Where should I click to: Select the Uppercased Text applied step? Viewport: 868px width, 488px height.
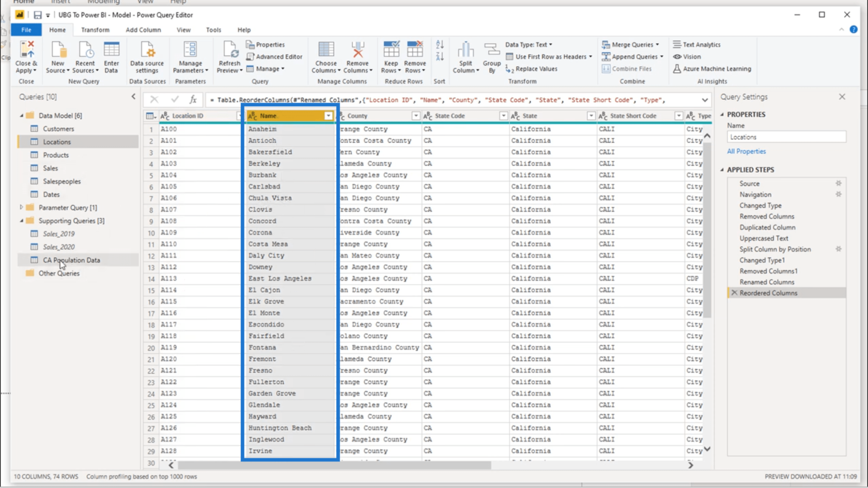[764, 238]
